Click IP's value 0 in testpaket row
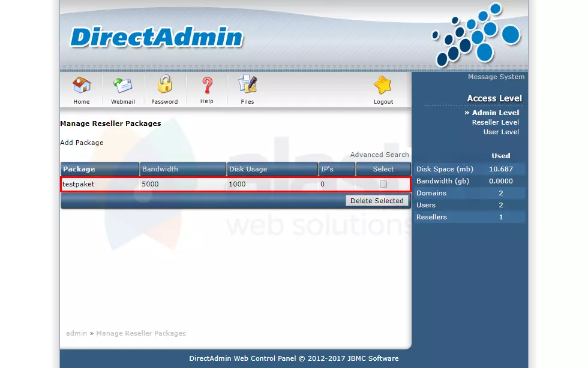 323,184
